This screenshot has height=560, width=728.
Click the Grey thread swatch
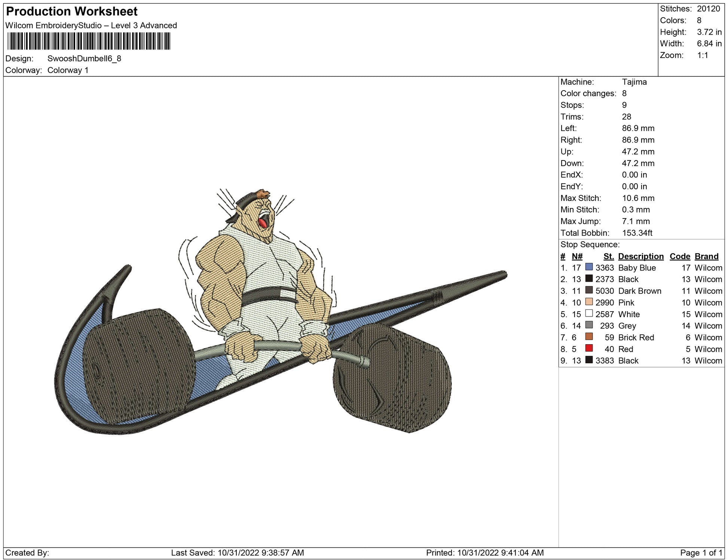(x=589, y=325)
